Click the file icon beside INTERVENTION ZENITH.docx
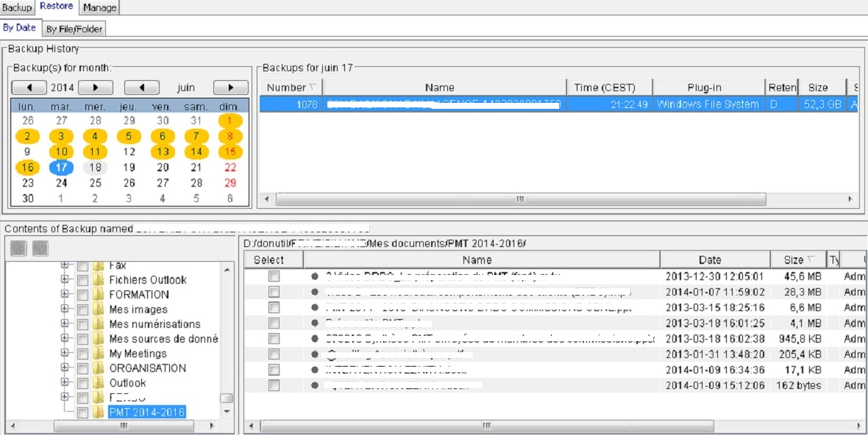 click(x=315, y=369)
